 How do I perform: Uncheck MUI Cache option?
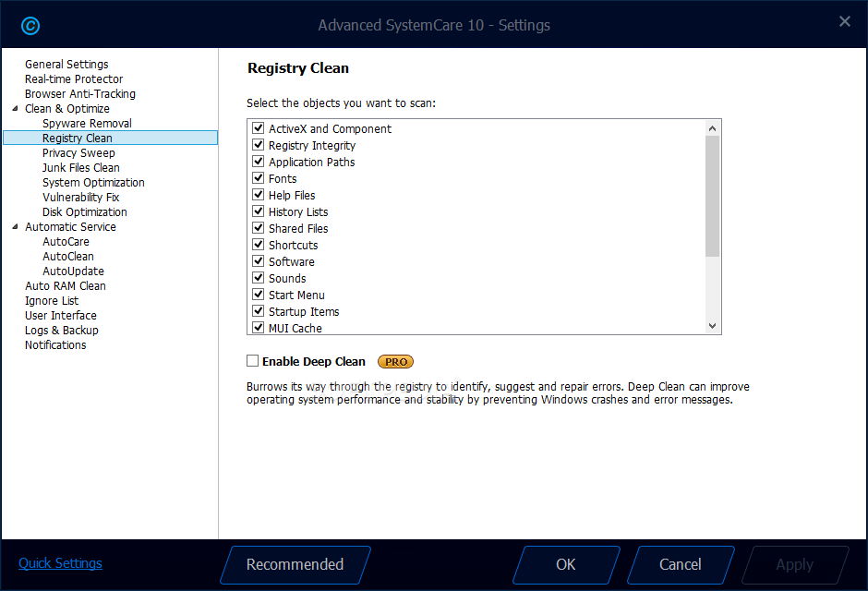coord(258,328)
